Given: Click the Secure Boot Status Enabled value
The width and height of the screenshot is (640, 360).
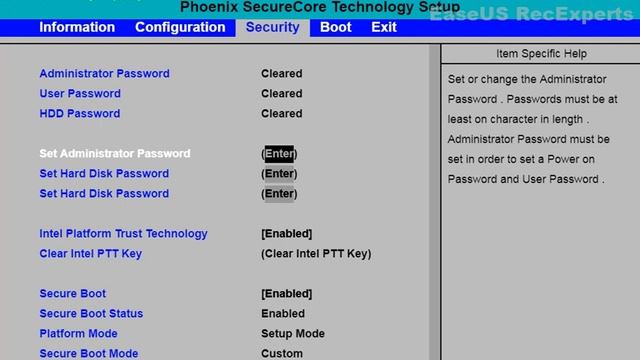Looking at the screenshot, I should pos(283,313).
